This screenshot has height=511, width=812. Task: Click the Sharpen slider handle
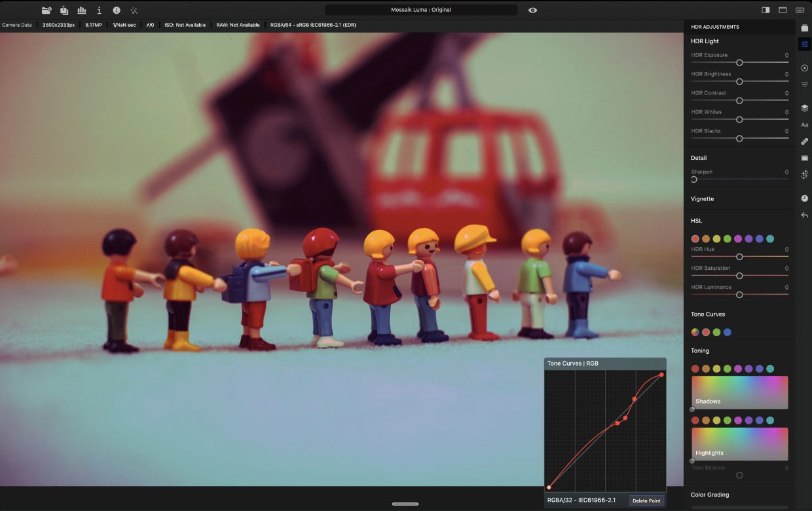point(694,180)
